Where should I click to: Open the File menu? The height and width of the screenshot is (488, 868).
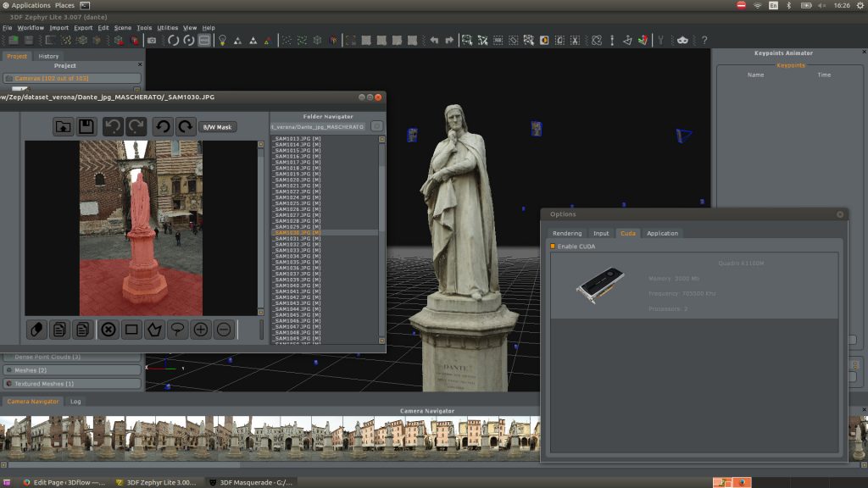click(x=7, y=28)
